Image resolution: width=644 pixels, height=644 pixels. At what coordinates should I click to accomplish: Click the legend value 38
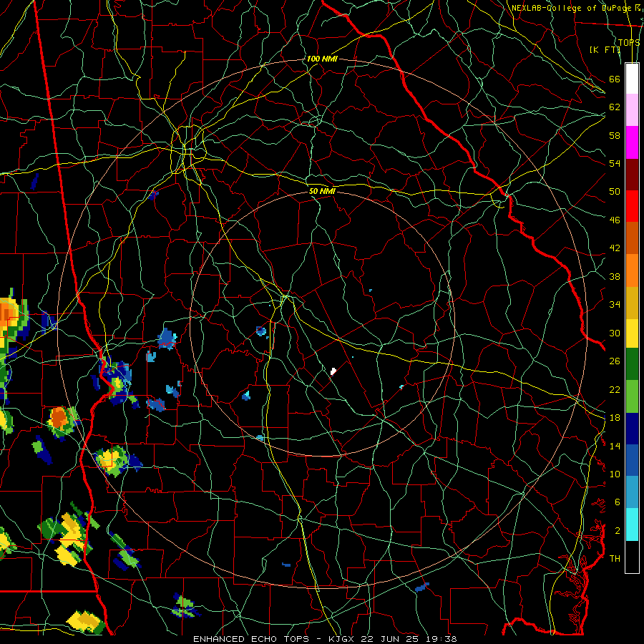615,276
